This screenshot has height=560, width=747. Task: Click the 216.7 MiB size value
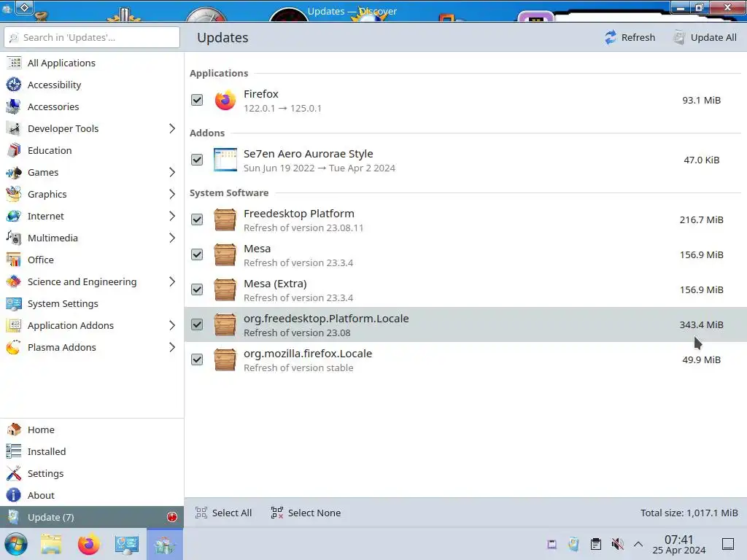701,219
